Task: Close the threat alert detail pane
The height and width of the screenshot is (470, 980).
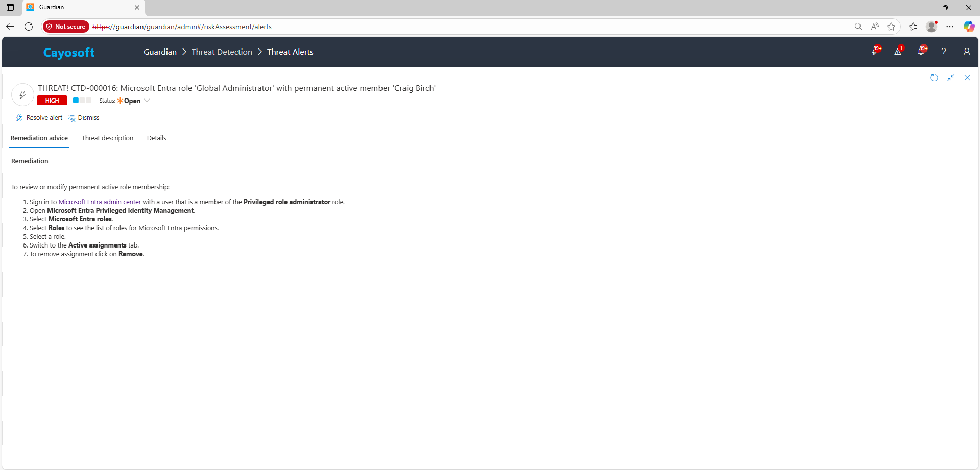Action: click(x=967, y=78)
